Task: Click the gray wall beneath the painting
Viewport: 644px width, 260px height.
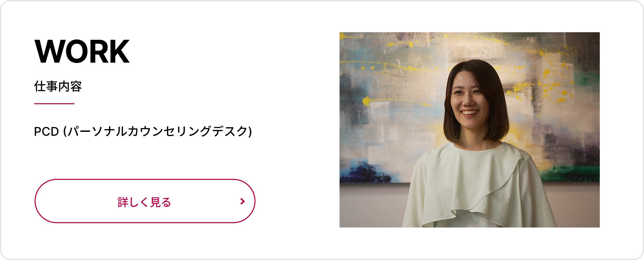Action: tap(372, 205)
